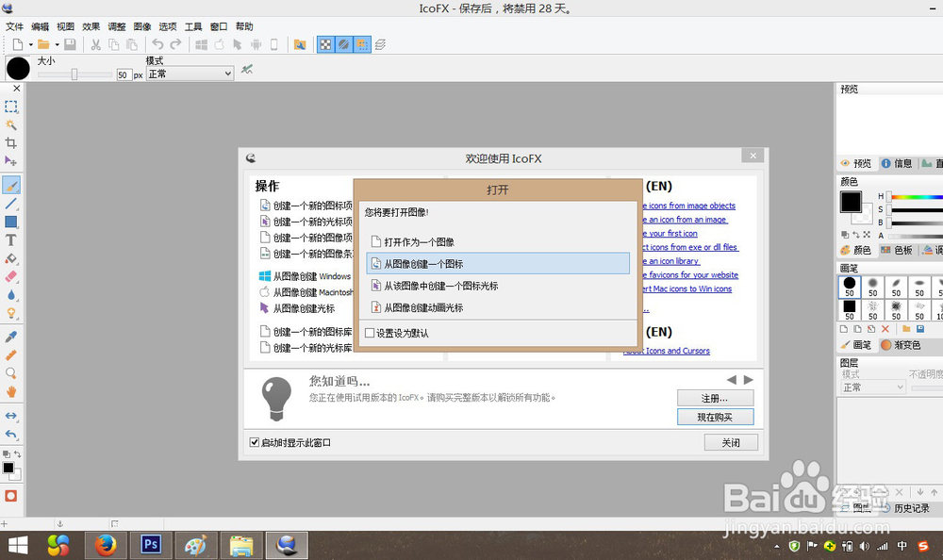Switch to the 渐变色 tab
The image size is (943, 560).
click(901, 345)
